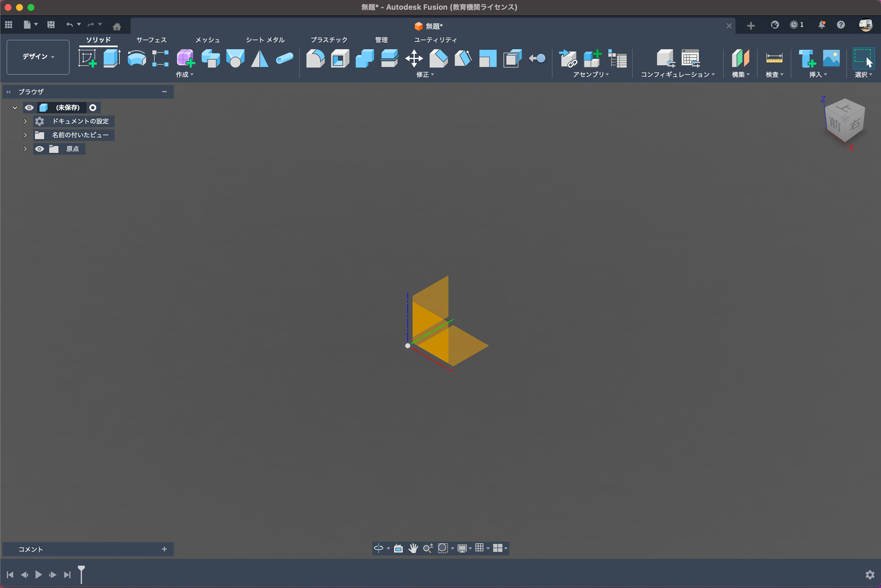Toggle visibility of (未保存) root component

[29, 108]
